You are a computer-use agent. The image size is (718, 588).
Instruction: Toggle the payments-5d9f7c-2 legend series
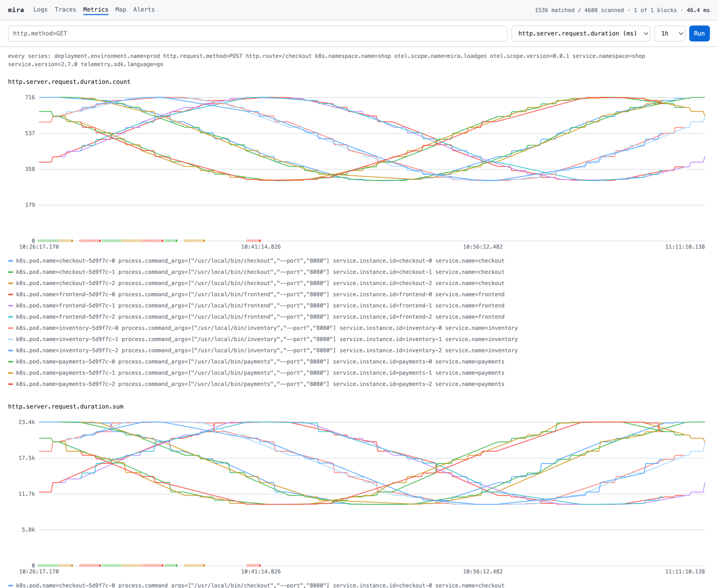[256, 384]
